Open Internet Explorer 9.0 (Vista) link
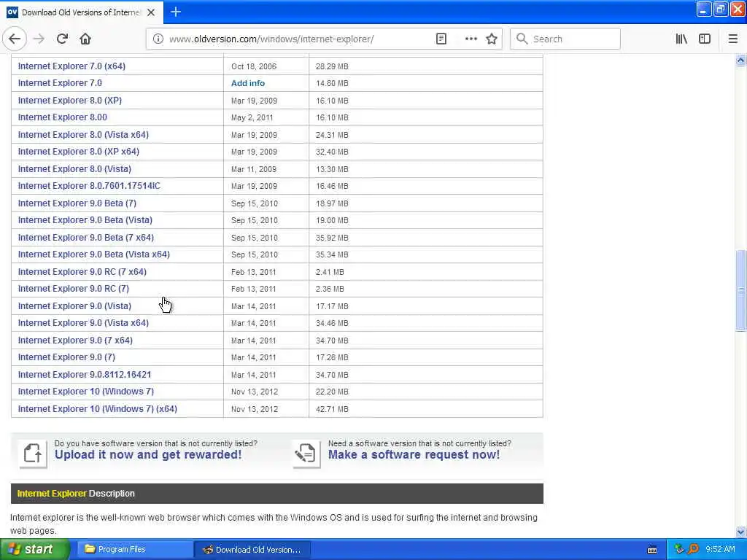Image resolution: width=747 pixels, height=560 pixels. tap(74, 306)
